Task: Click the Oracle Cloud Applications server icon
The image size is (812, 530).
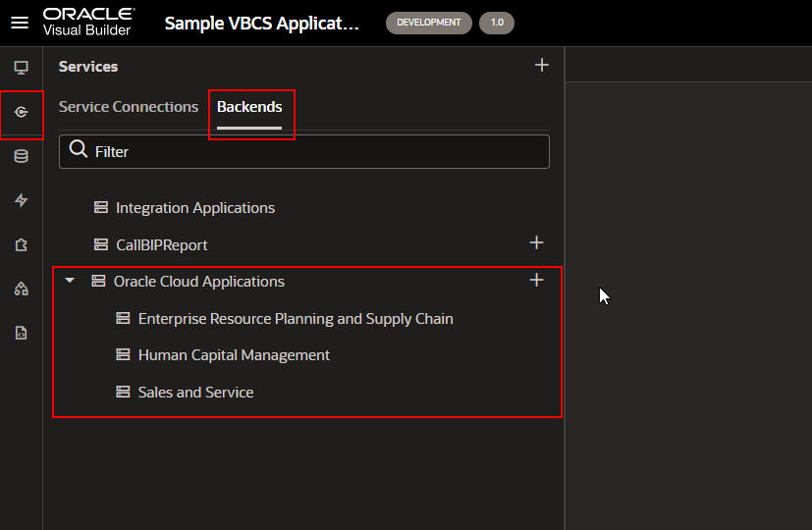Action: [x=98, y=281]
